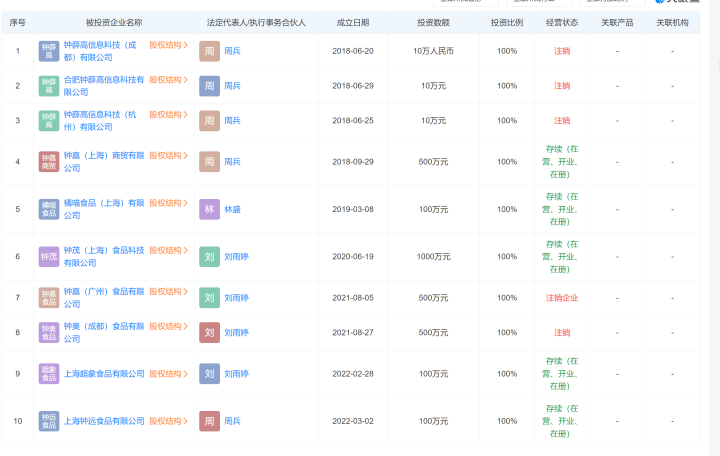Click 刘 avatar in 上海超象食品 row
This screenshot has width=720, height=456.
209,374
